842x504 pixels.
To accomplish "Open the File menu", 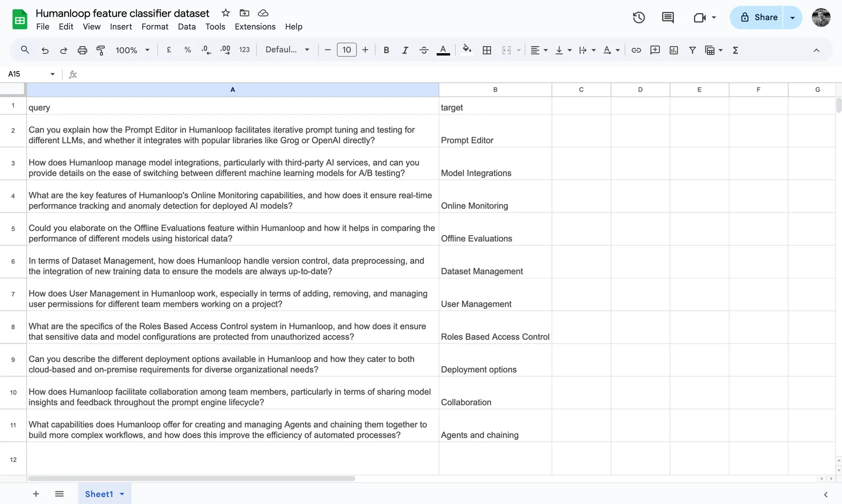I will pos(43,27).
